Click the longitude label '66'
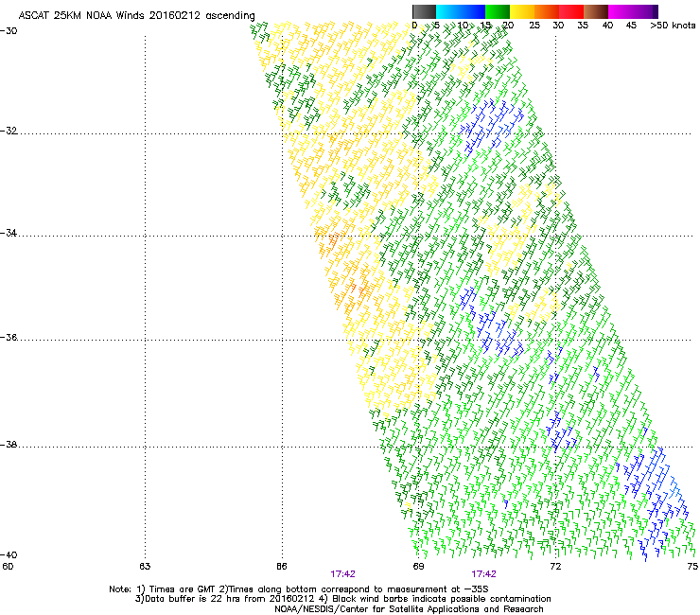700x615 pixels. pyautogui.click(x=281, y=567)
